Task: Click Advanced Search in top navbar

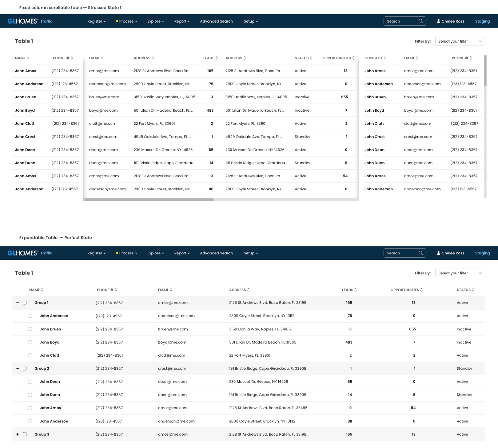Action: 216,21
